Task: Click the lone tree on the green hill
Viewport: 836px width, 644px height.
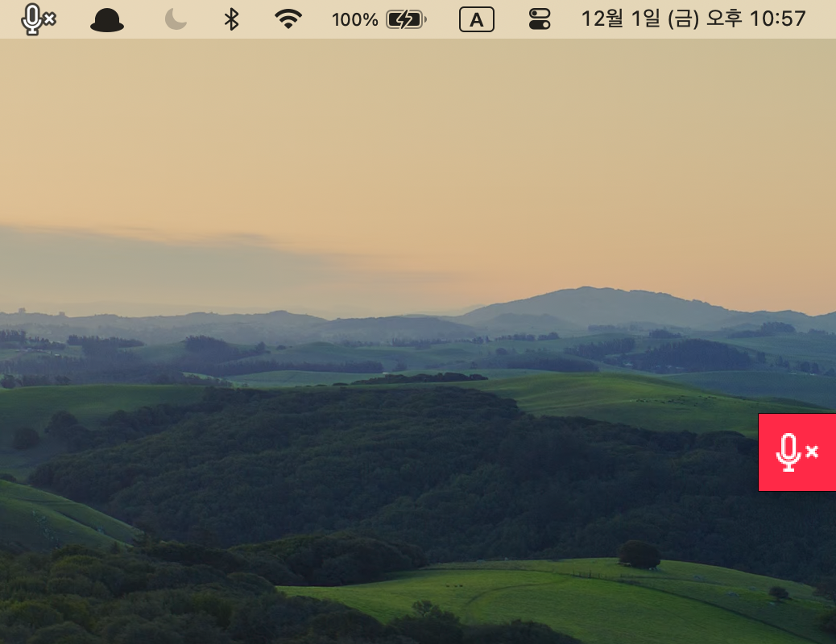Action: point(639,553)
